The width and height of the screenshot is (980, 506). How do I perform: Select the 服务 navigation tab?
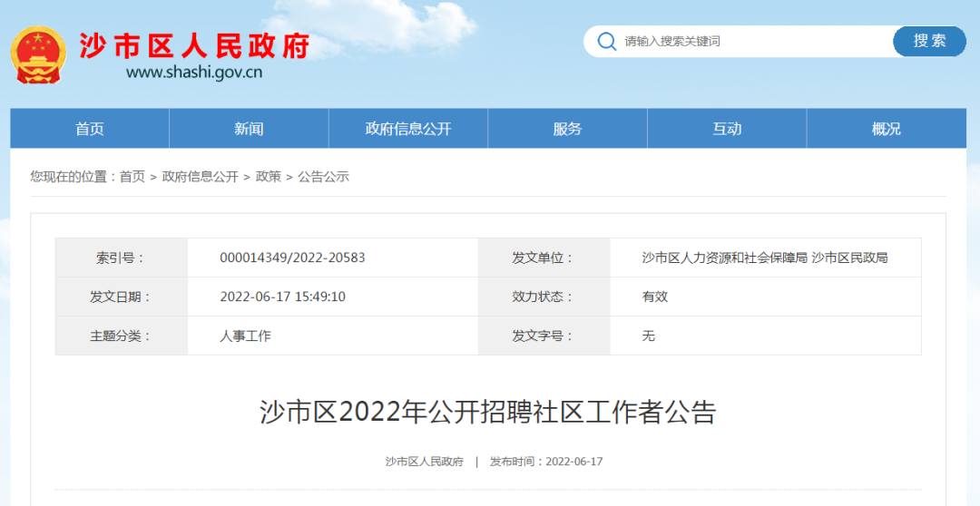(567, 129)
